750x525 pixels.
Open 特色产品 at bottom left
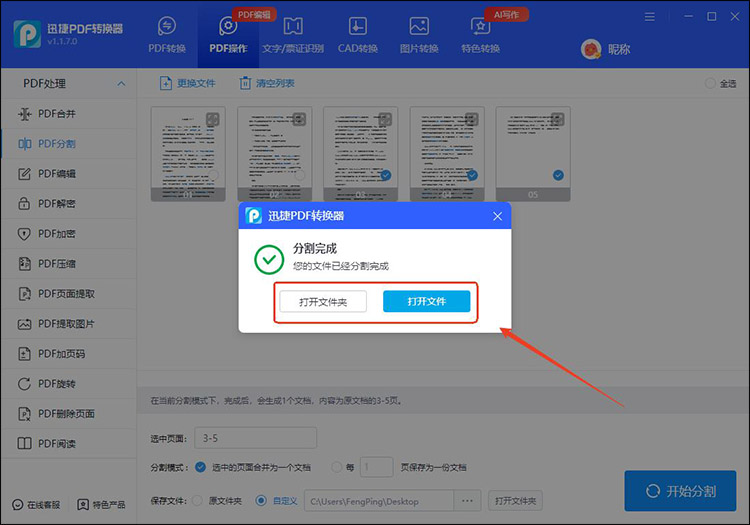coord(101,505)
